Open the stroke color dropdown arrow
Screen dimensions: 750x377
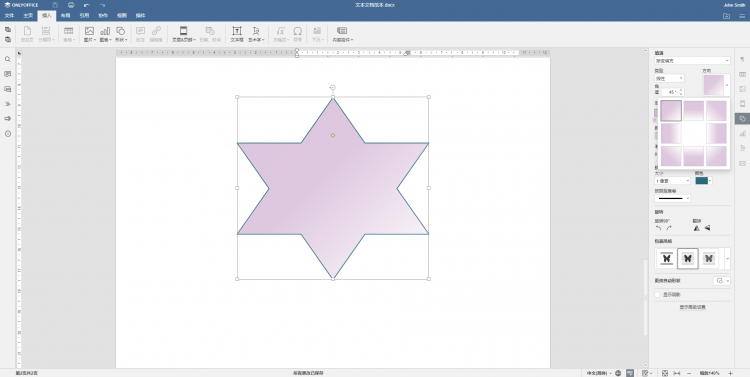click(x=710, y=181)
